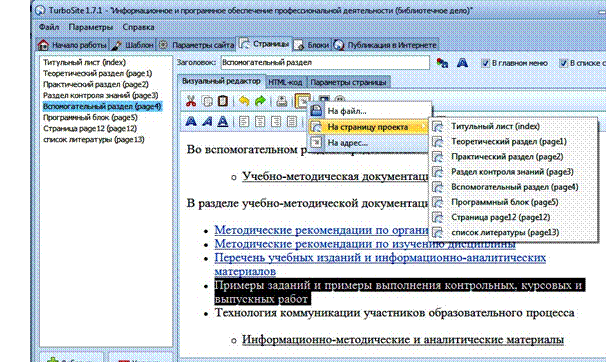Undo with the yellow arrow icon
Screen dimensions: 606x364
[x=244, y=101]
